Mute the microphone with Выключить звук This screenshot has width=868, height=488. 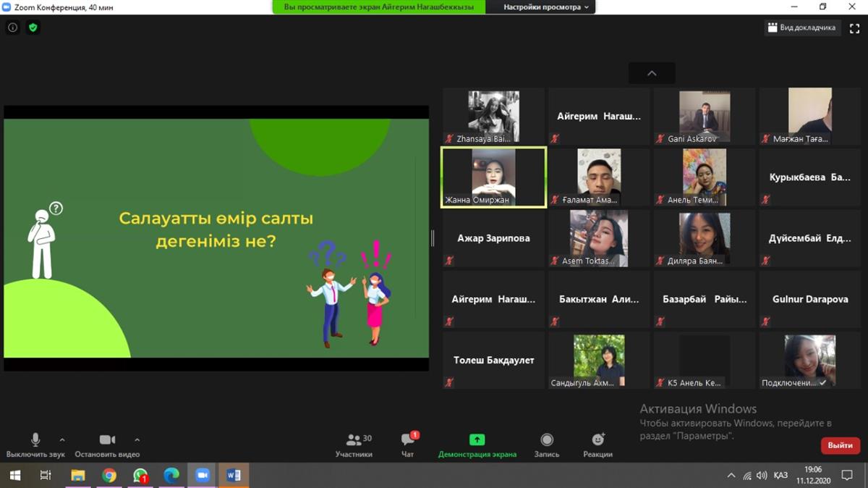[x=35, y=440]
